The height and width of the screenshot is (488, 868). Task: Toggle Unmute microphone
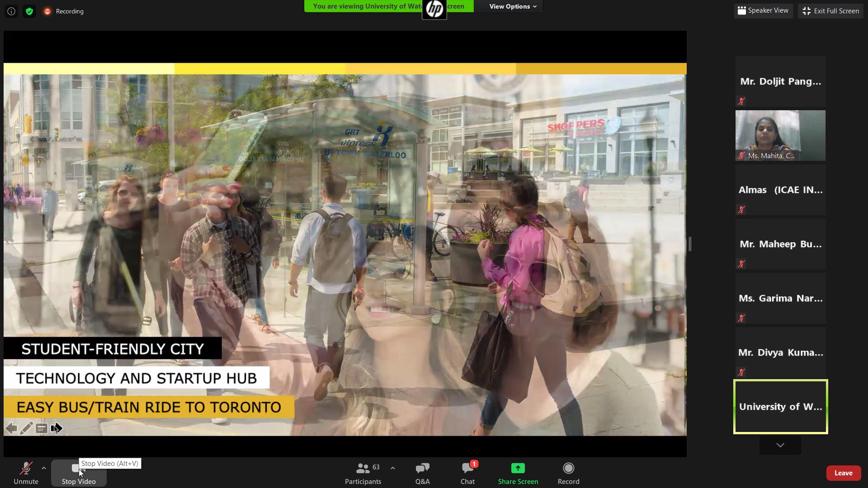(x=26, y=473)
